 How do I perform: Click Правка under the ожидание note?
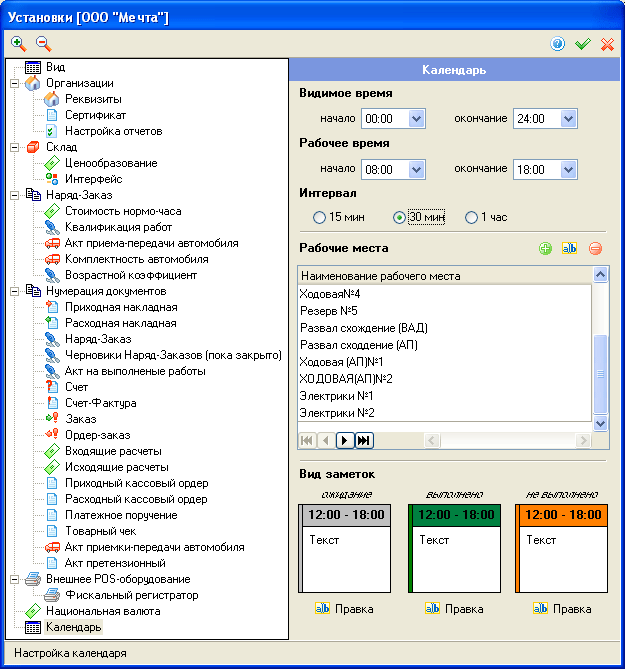(x=345, y=608)
